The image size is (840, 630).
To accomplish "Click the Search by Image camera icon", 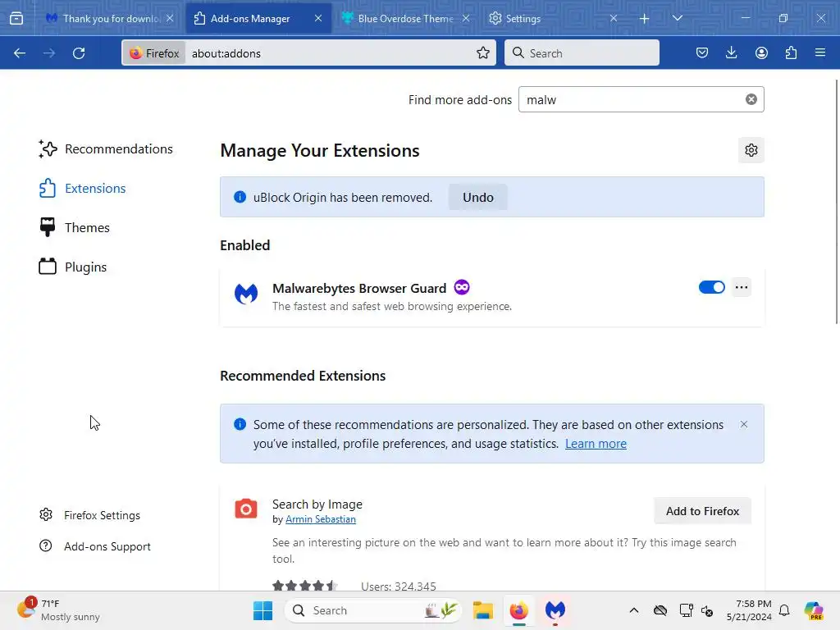I will (246, 509).
